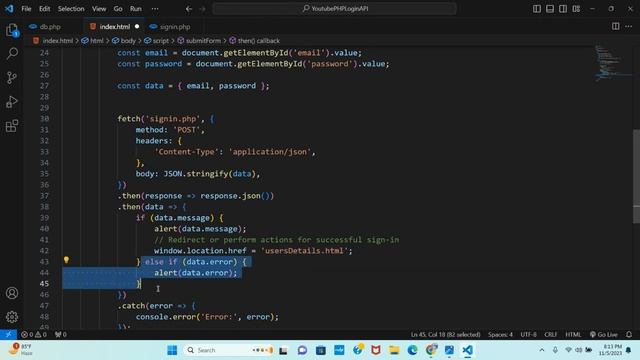Expand the system tray hidden icons chevron

pos(542,350)
